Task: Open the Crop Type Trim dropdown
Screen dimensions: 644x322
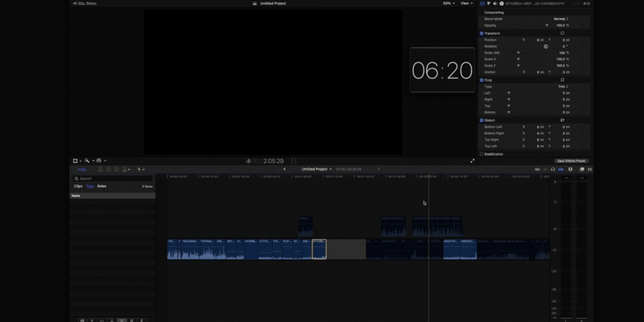Action: (x=564, y=86)
